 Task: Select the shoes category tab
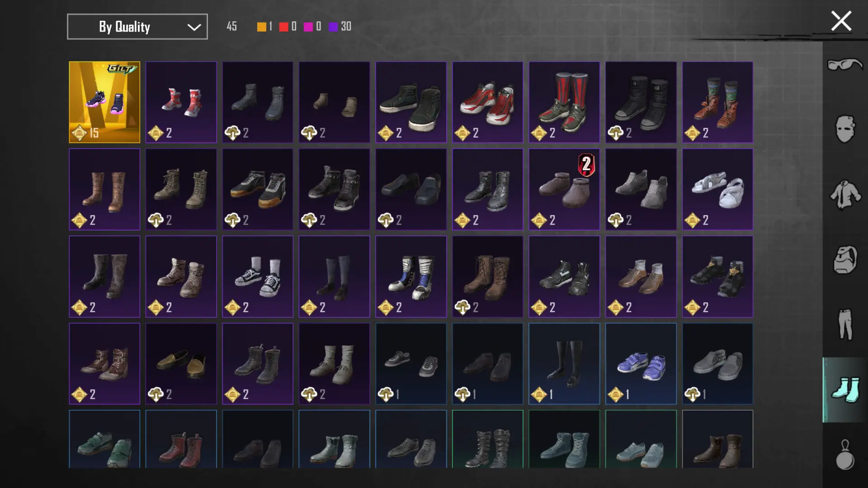pyautogui.click(x=845, y=389)
